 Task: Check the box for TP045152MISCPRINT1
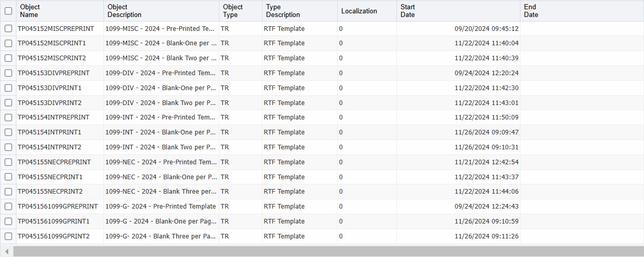[x=8, y=43]
